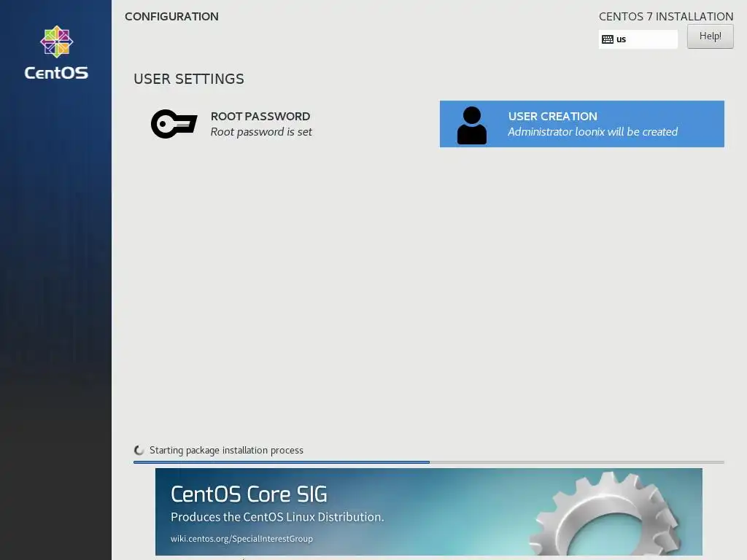Click wiki.centos.org/SpecialInterestGroup link text
Image resolution: width=747 pixels, height=560 pixels.
tap(241, 539)
